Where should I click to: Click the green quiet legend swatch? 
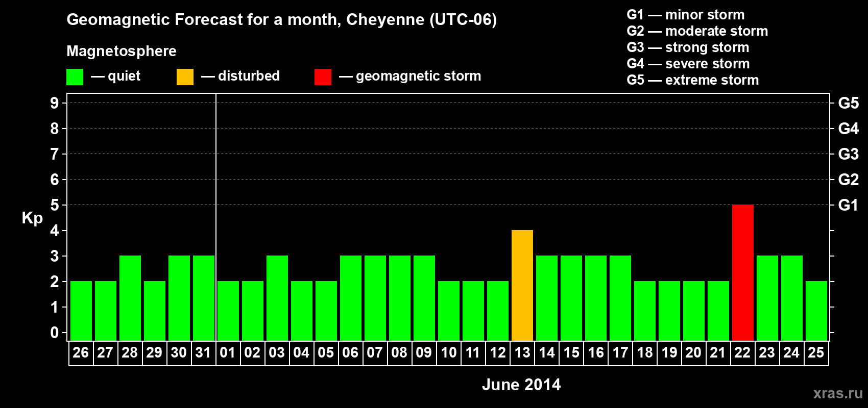[x=75, y=77]
